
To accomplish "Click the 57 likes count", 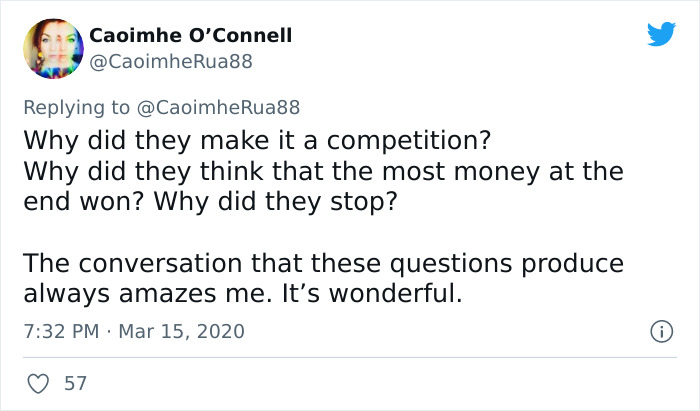I will click(x=74, y=383).
